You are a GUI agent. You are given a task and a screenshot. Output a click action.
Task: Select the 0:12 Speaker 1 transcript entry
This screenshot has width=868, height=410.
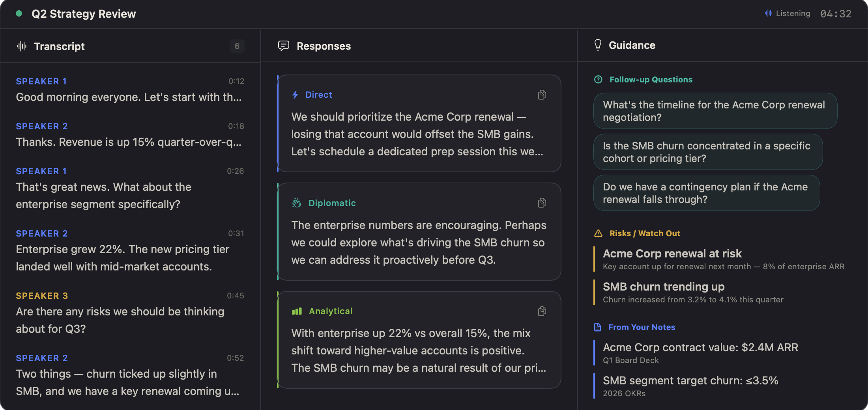click(130, 90)
